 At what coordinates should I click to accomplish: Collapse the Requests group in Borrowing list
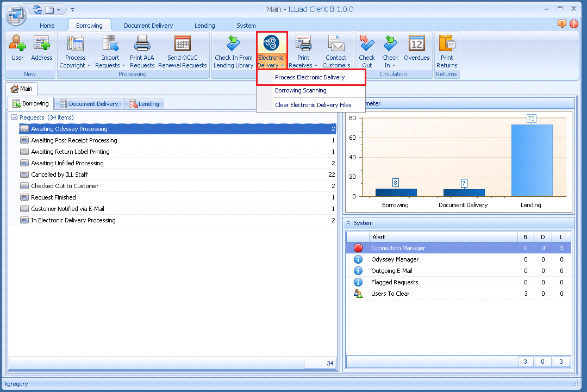click(x=12, y=117)
